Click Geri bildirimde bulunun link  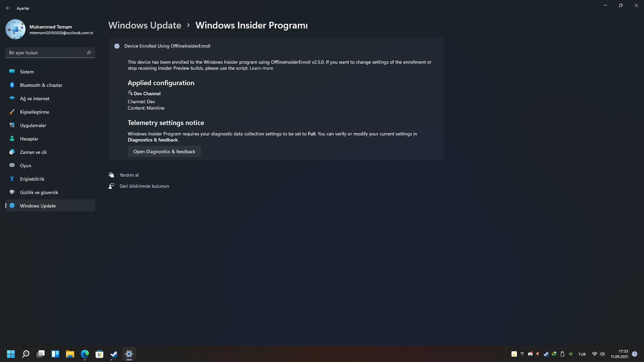144,186
